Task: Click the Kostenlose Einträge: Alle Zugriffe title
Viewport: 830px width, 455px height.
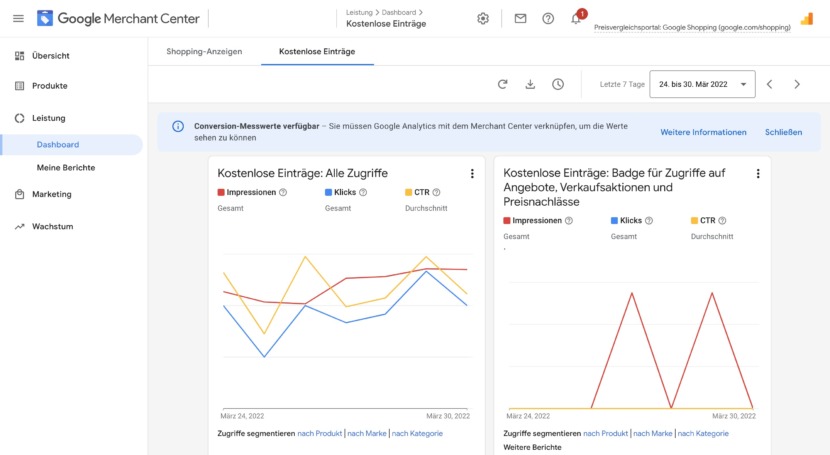Action: click(302, 174)
